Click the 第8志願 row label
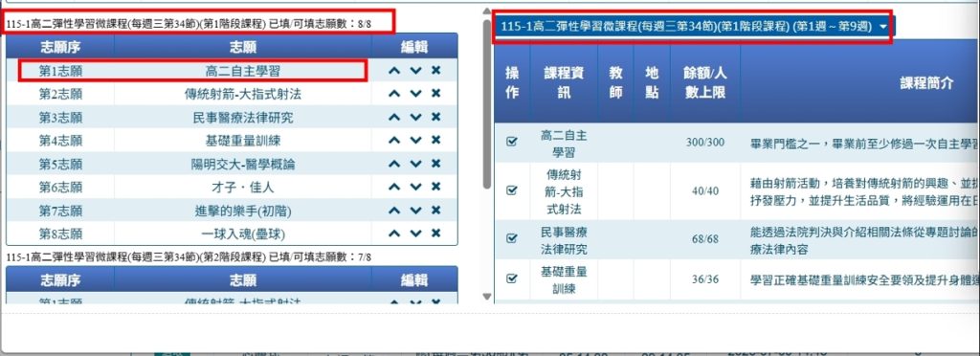Viewport: 980px width, 356px height. coord(60,234)
